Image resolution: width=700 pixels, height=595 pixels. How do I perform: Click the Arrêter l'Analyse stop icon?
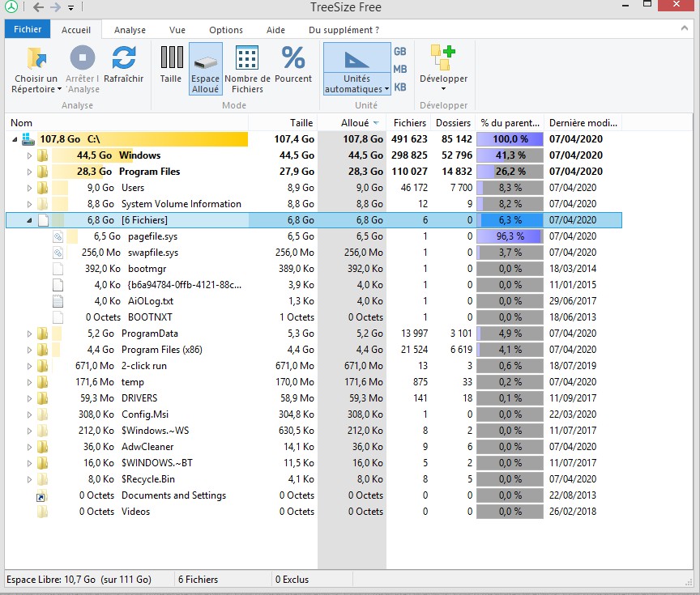[x=83, y=58]
